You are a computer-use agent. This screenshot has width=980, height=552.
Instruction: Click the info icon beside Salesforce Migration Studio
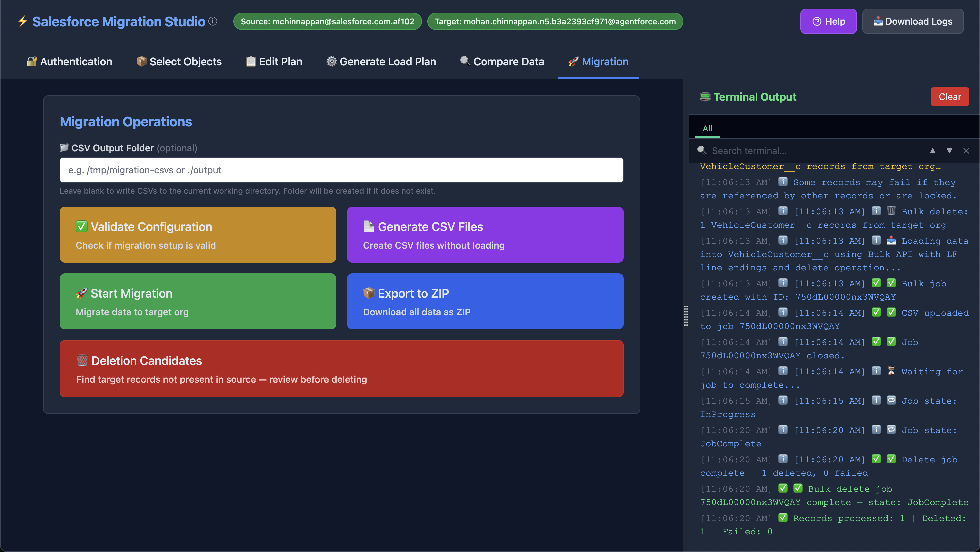(213, 21)
